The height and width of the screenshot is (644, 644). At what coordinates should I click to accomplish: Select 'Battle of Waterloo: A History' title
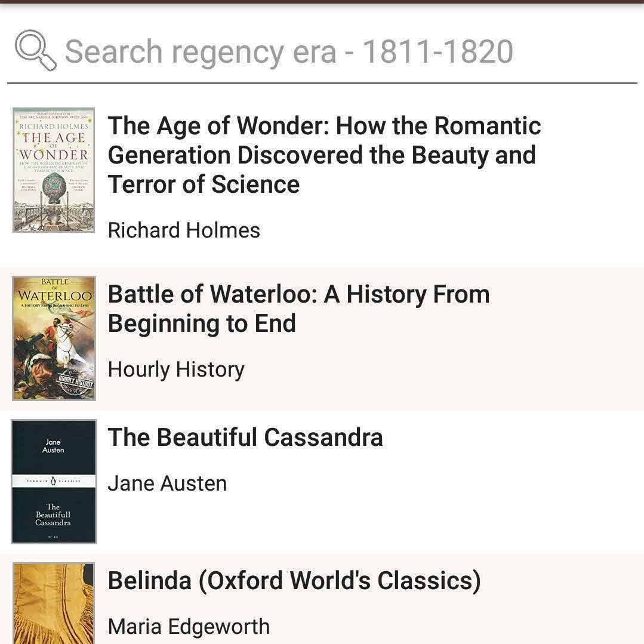[298, 309]
